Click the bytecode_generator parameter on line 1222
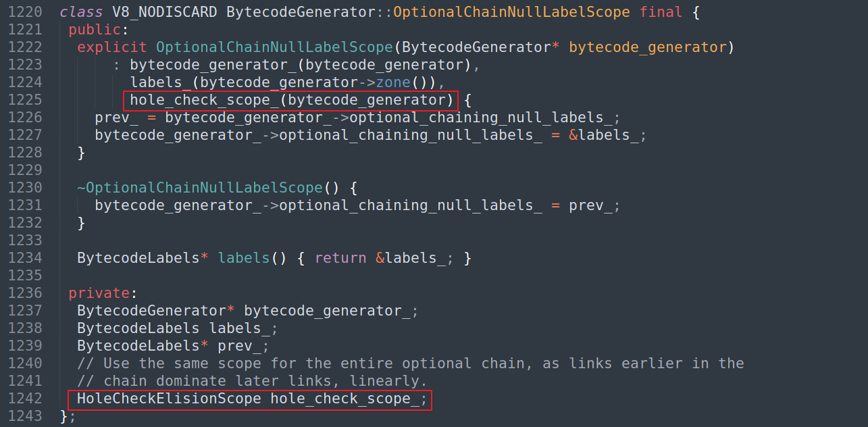 click(x=648, y=47)
